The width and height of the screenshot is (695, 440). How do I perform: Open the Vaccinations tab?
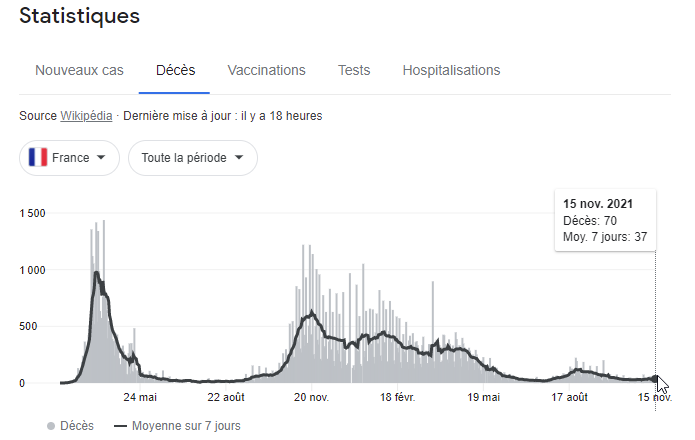[x=266, y=70]
